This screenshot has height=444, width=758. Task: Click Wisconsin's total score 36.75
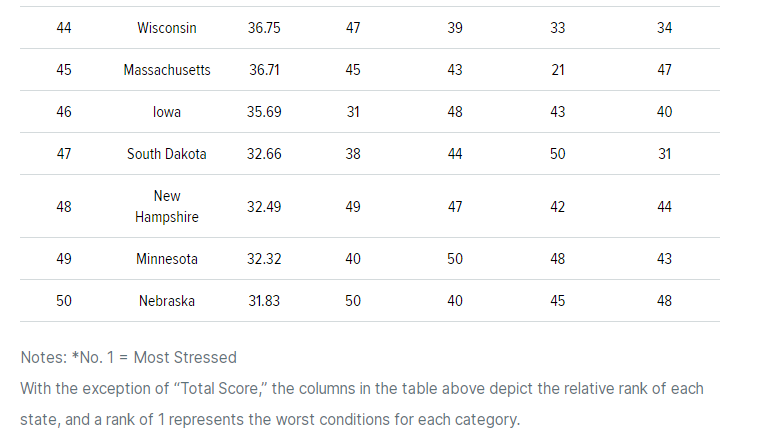coord(264,28)
